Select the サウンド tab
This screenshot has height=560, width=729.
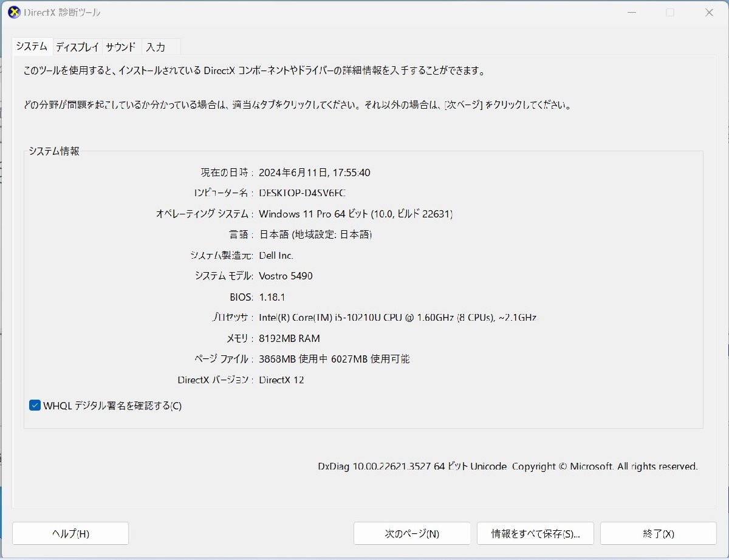click(x=121, y=47)
